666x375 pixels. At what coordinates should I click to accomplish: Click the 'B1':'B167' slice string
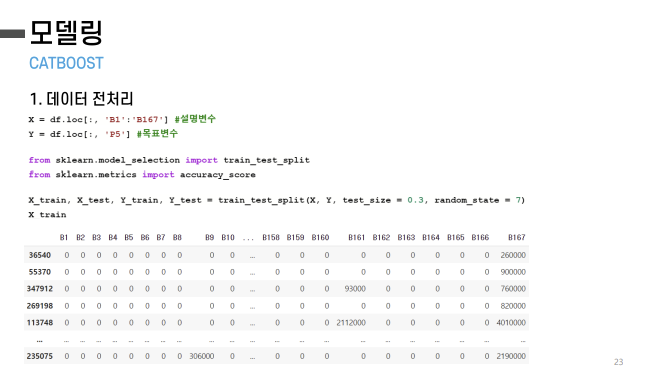134,119
